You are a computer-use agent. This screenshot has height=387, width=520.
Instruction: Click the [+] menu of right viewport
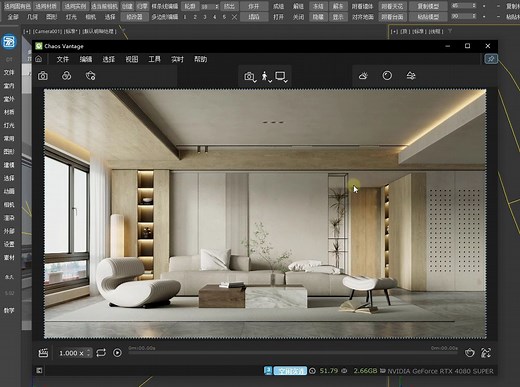click(x=395, y=31)
